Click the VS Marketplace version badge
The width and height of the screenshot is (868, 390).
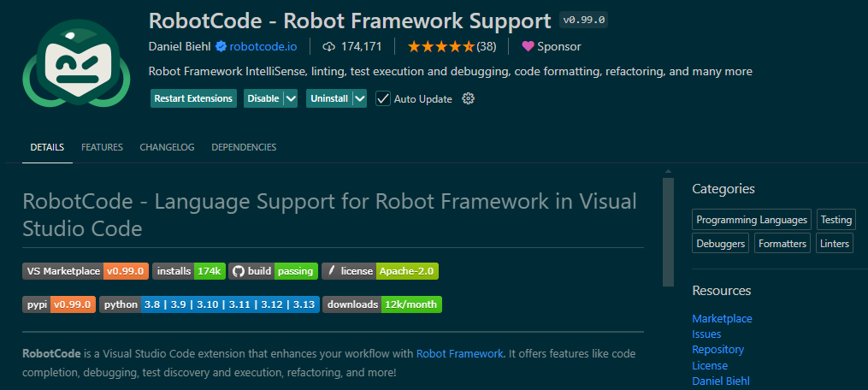[x=86, y=271]
